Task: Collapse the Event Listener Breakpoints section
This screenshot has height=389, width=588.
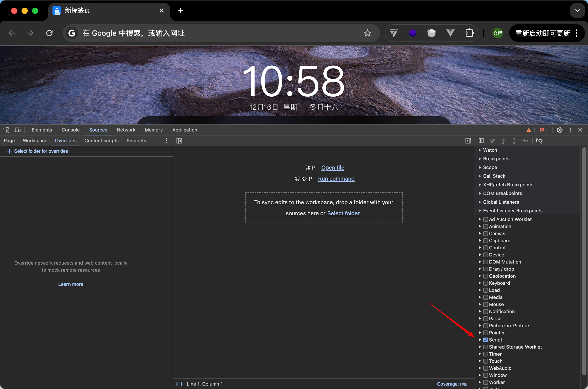Action: [x=480, y=211]
